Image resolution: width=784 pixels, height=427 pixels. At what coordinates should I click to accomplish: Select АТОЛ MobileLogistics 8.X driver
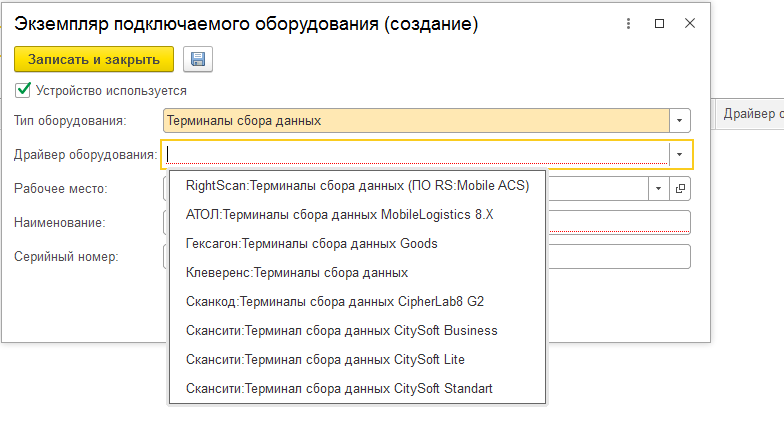pyautogui.click(x=358, y=214)
